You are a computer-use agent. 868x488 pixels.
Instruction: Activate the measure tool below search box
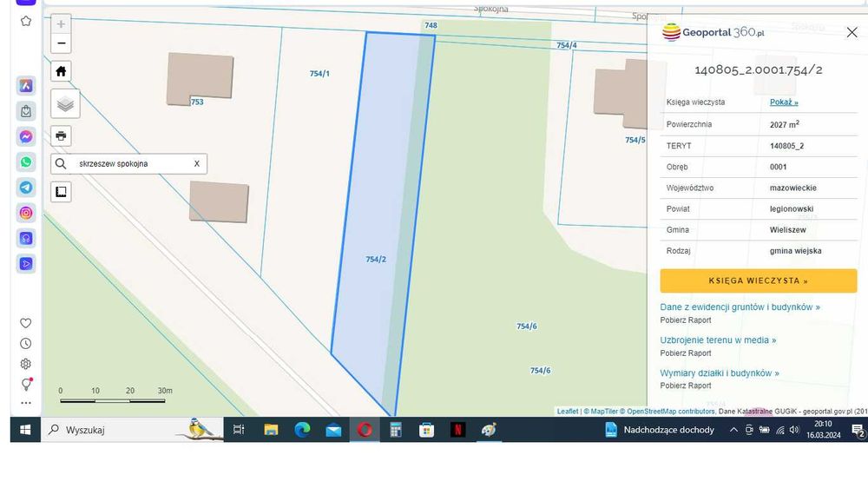pyautogui.click(x=61, y=192)
